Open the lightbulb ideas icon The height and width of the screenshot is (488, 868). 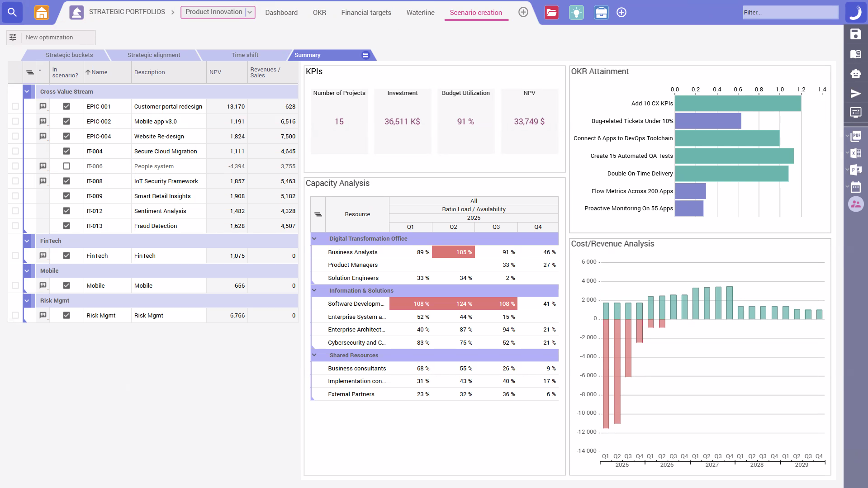576,12
